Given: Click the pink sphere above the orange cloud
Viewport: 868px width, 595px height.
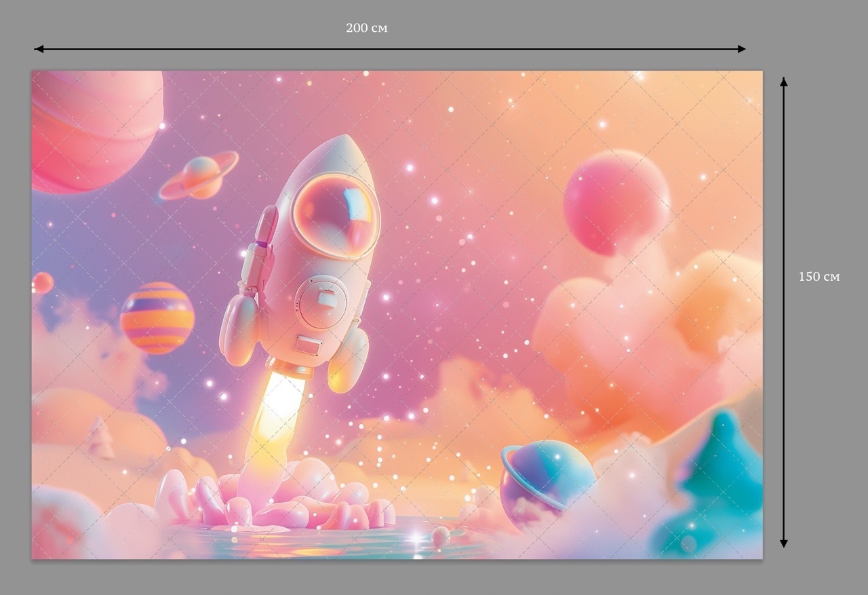Looking at the screenshot, I should click(x=616, y=200).
